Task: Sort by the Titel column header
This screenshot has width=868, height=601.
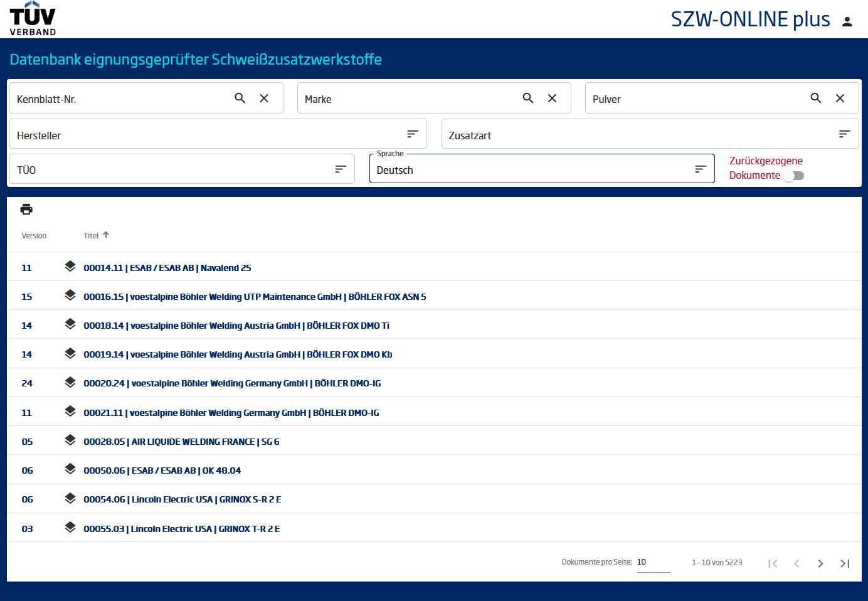Action: pyautogui.click(x=92, y=236)
